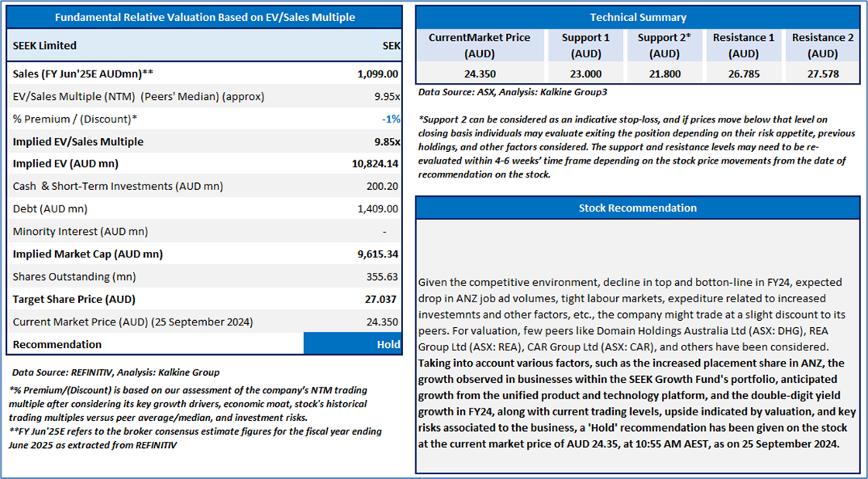Select the bold 'Taking into account various factors' sentence

tap(637, 405)
